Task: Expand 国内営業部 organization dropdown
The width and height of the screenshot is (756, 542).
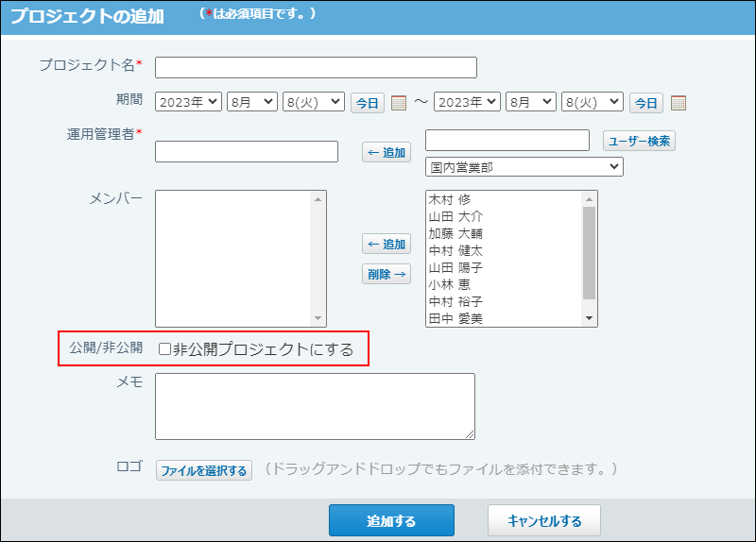Action: pos(524,167)
